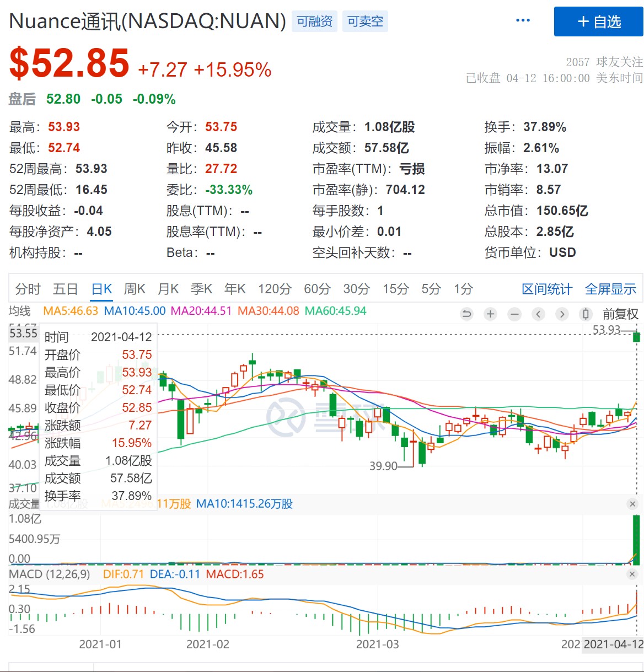Close the 成交量 volume indicator panel
The height and width of the screenshot is (672, 644).
(632, 504)
